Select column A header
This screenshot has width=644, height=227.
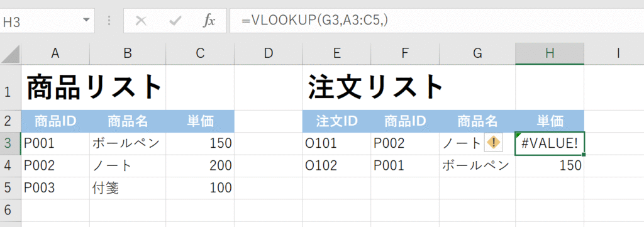[55, 54]
